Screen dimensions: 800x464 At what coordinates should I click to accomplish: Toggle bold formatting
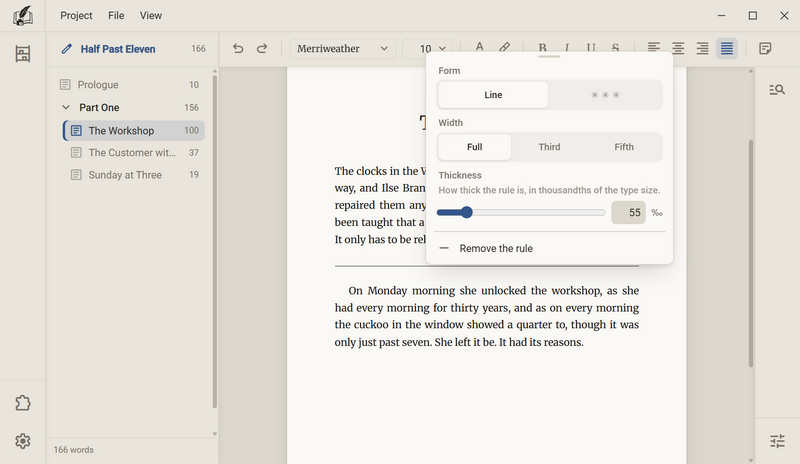(x=542, y=47)
